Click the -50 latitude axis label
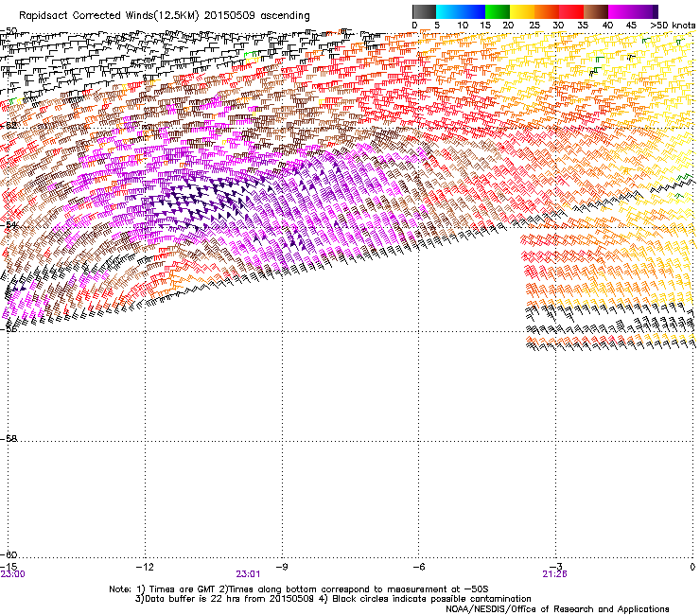 [x=9, y=31]
